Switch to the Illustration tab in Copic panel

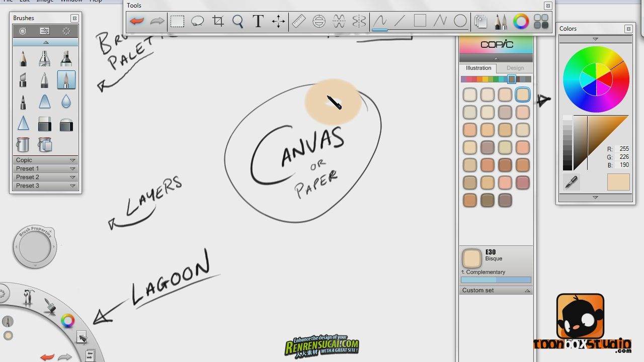[x=478, y=68]
